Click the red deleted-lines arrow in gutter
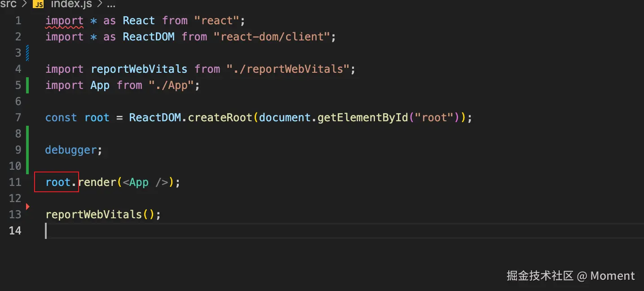This screenshot has height=291, width=644. click(x=27, y=207)
